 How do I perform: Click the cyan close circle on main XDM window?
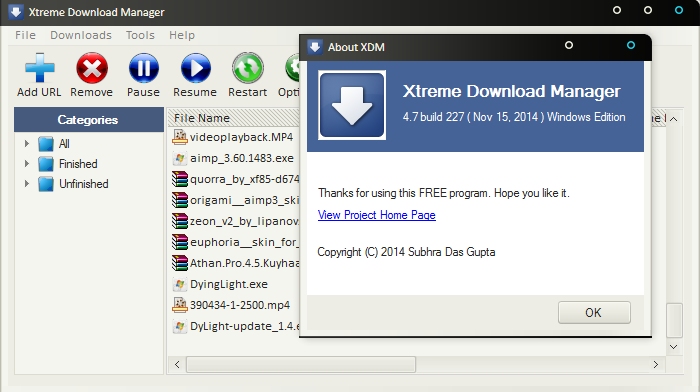pos(679,10)
